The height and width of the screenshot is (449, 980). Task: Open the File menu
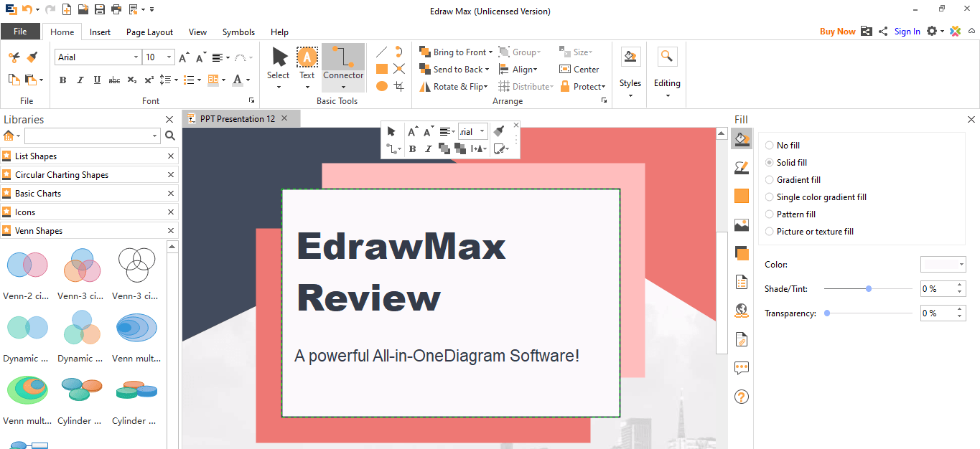pyautogui.click(x=20, y=32)
